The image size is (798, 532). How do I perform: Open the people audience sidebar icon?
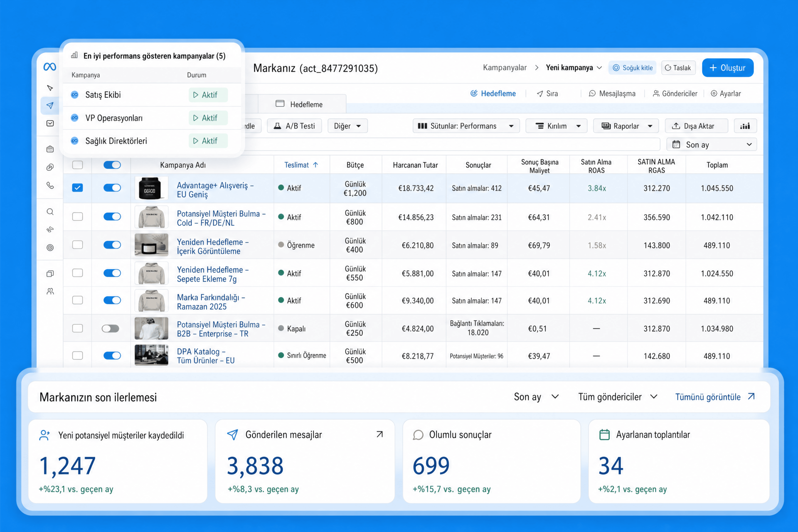point(50,291)
